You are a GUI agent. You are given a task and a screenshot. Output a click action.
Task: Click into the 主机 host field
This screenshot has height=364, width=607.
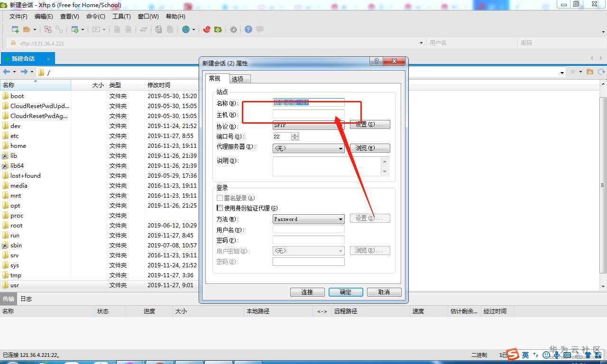tap(309, 114)
